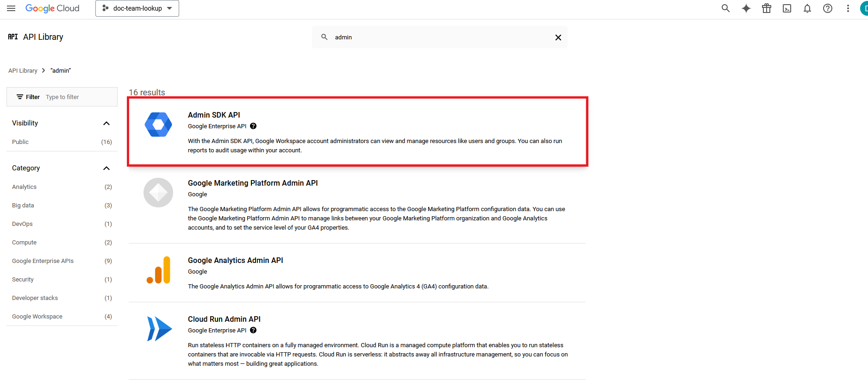The height and width of the screenshot is (381, 868).
Task: Open the Admin SDK API result
Action: (x=214, y=115)
